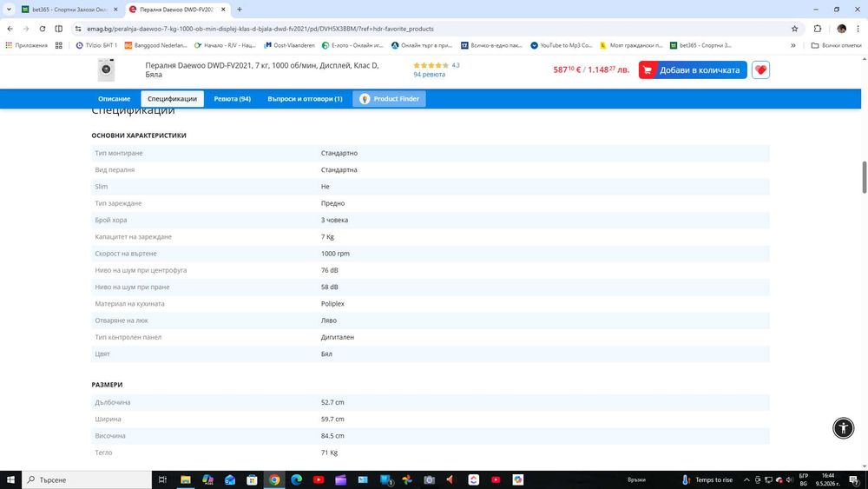Expand the tab search dropdown arrow
The height and width of the screenshot is (489, 868).
click(9, 10)
